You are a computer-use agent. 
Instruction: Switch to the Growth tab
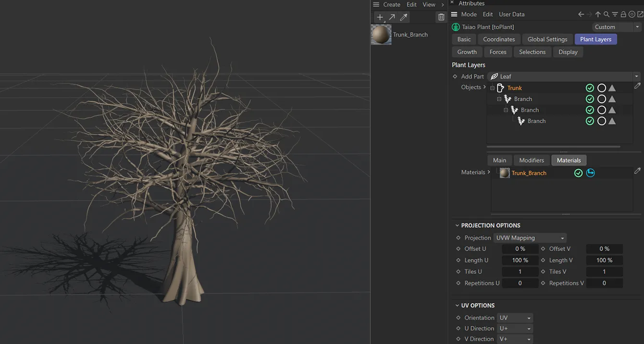[466, 51]
